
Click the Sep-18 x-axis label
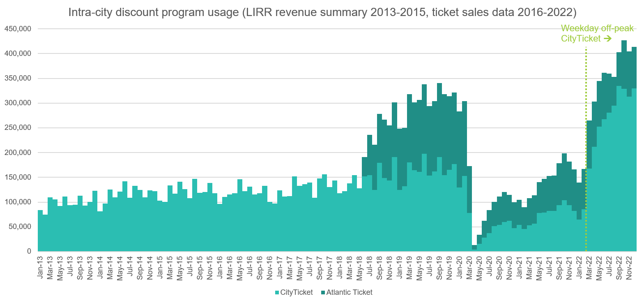click(379, 268)
